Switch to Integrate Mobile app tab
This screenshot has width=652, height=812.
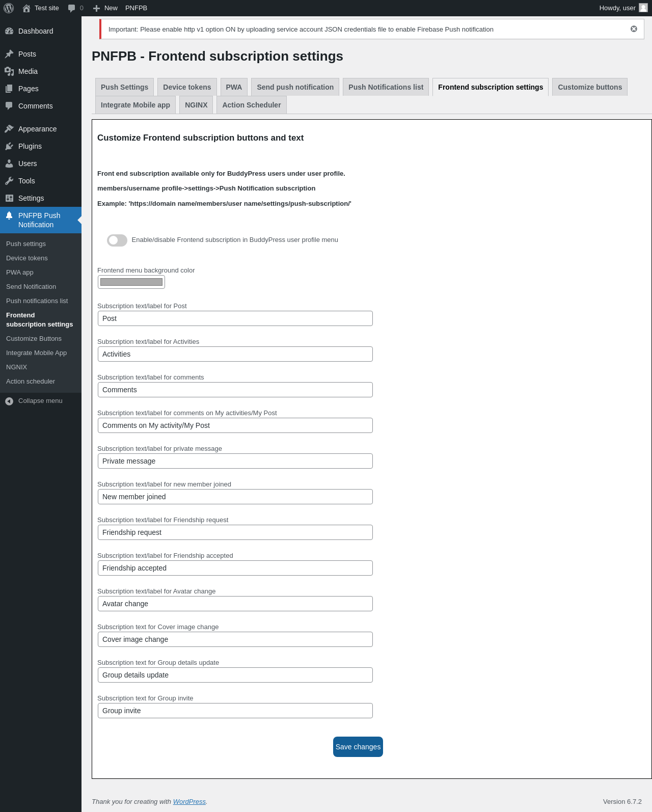click(135, 105)
